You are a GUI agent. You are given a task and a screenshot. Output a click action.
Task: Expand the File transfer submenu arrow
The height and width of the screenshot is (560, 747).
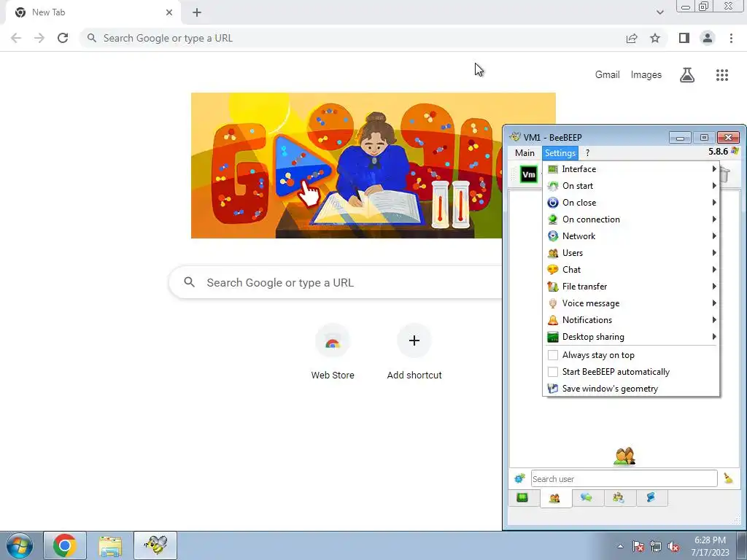pyautogui.click(x=714, y=286)
